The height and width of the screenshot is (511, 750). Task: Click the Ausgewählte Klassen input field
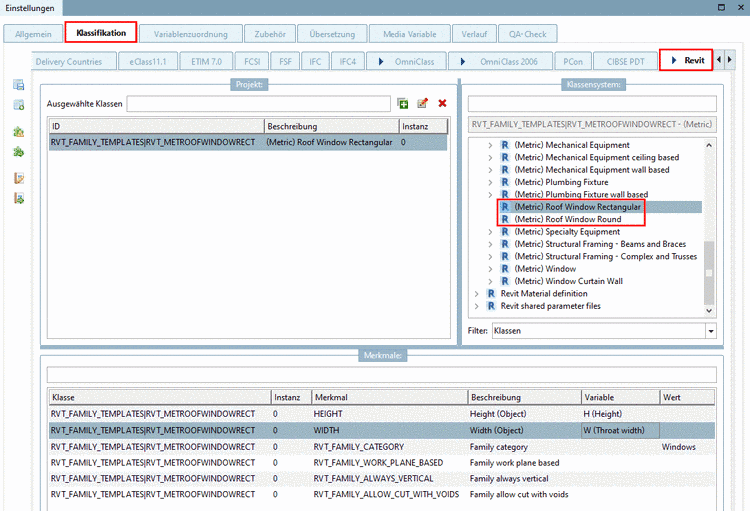coord(258,104)
